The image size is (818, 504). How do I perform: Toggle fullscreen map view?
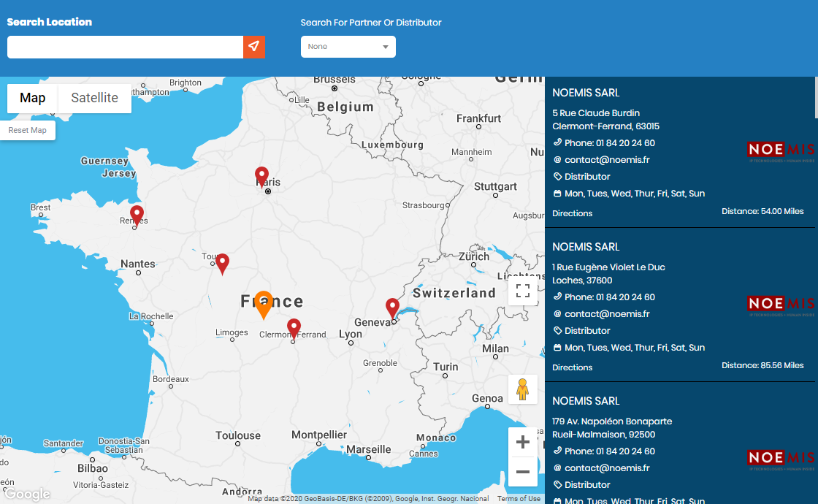tap(523, 290)
